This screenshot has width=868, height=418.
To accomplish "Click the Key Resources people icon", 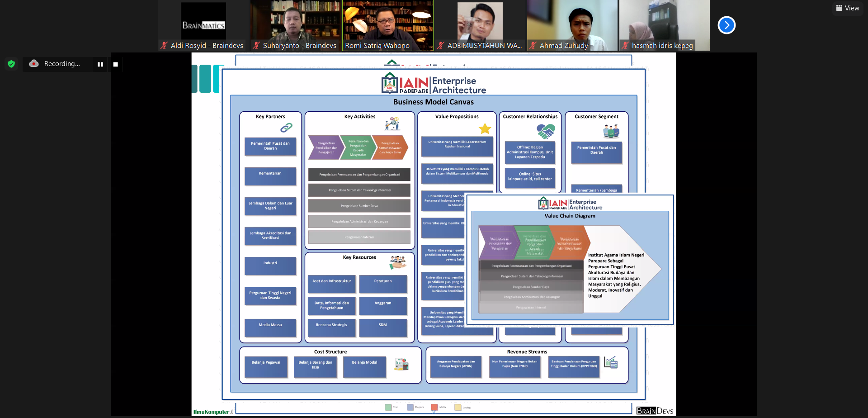I will tap(398, 261).
